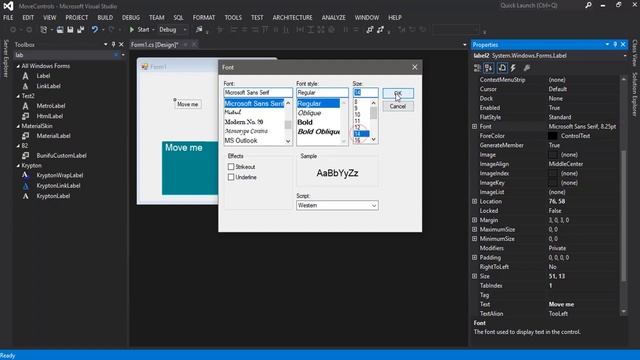Screen dimensions: 640x360
Task: Choose Bold Oblique in style list
Action: click(x=318, y=131)
